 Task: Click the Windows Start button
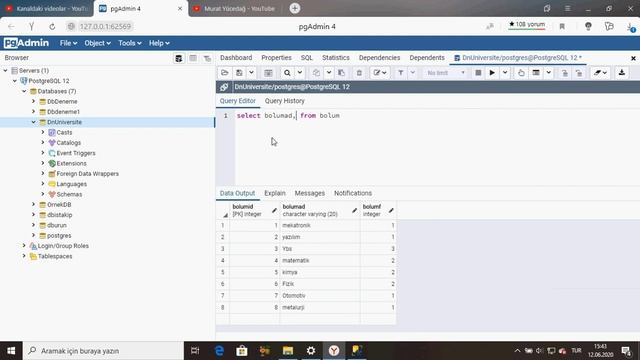[11, 351]
